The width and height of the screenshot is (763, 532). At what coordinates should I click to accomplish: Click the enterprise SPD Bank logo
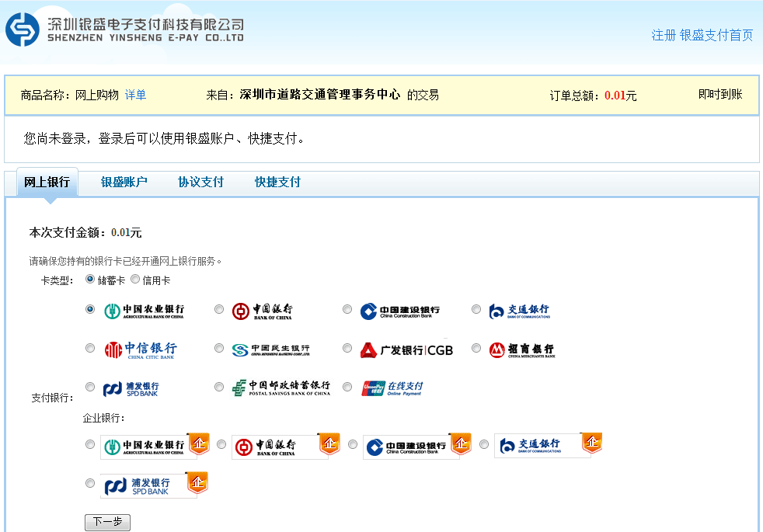coord(155,485)
